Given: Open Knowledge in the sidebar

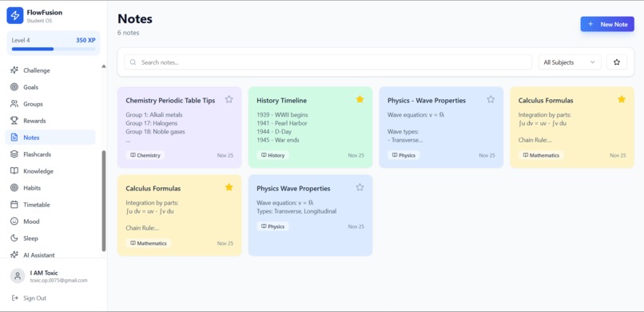Looking at the screenshot, I should pos(50,171).
